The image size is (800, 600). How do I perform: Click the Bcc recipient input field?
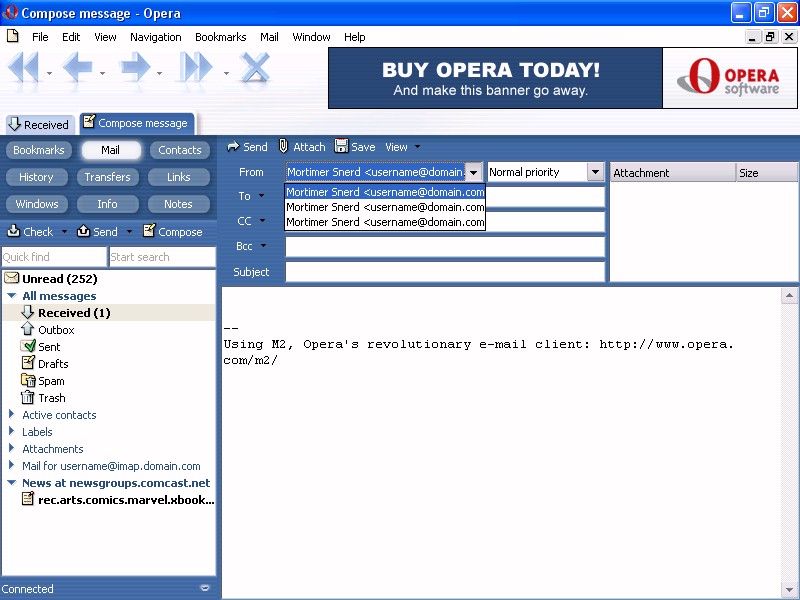point(445,247)
